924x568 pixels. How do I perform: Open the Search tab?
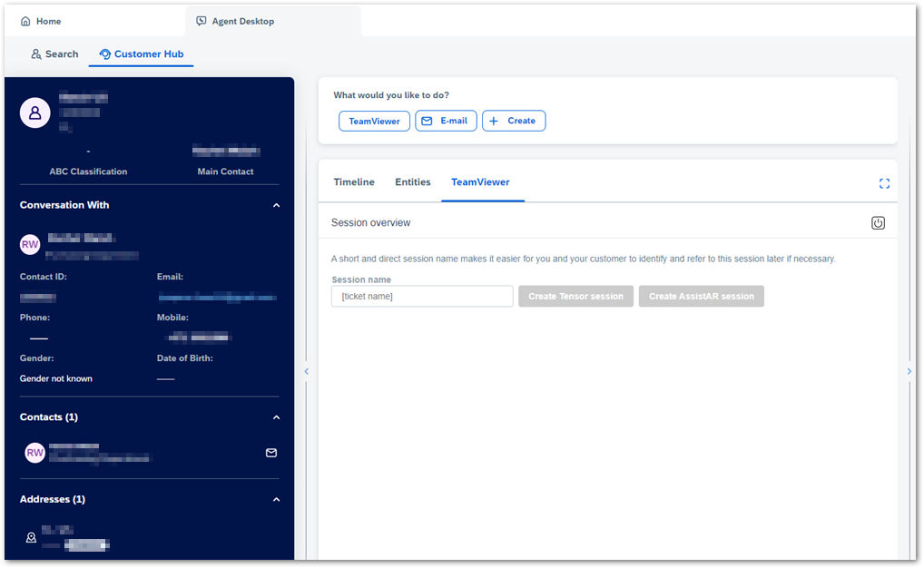coord(54,54)
